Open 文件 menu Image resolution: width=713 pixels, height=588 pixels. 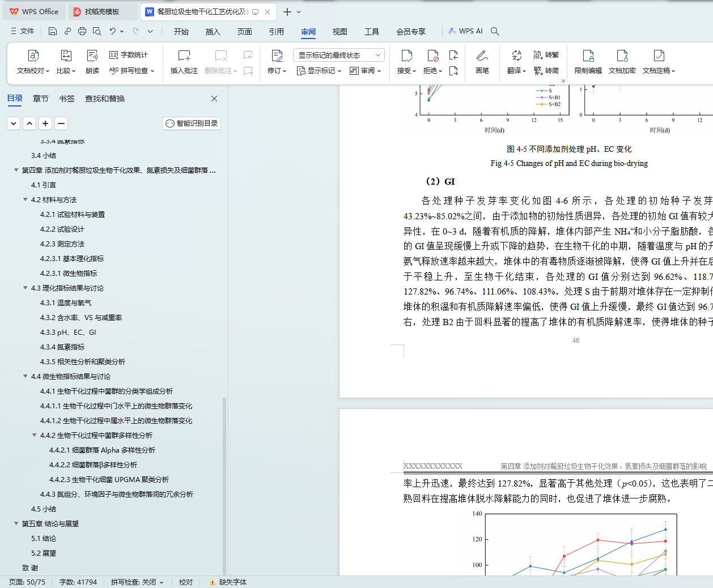point(23,31)
